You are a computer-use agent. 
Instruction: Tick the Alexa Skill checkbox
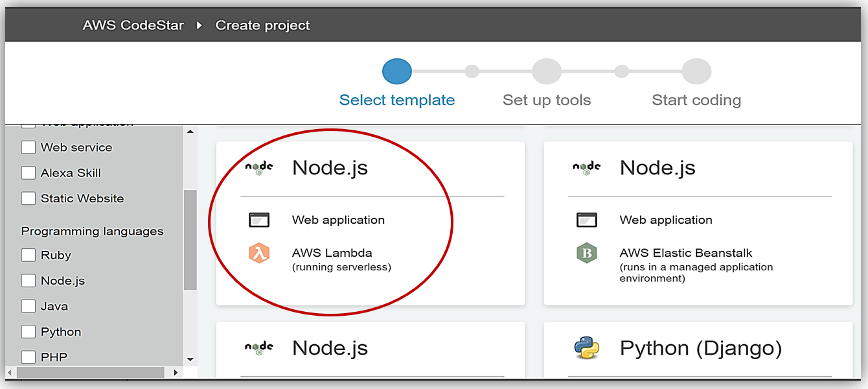pyautogui.click(x=29, y=173)
